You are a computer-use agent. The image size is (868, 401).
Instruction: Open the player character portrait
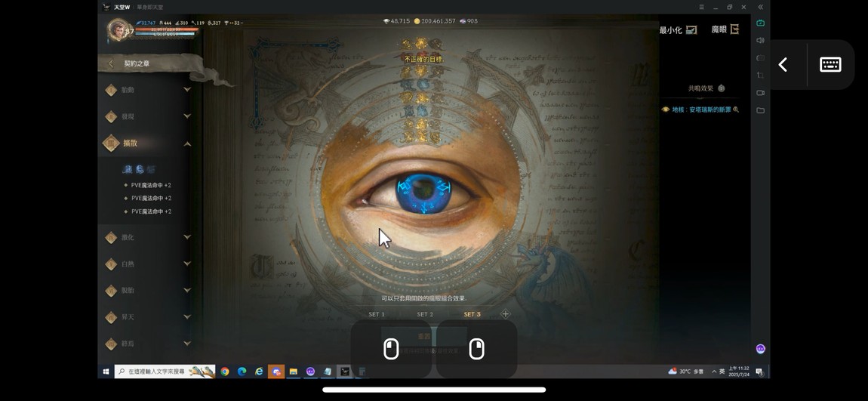coord(117,30)
